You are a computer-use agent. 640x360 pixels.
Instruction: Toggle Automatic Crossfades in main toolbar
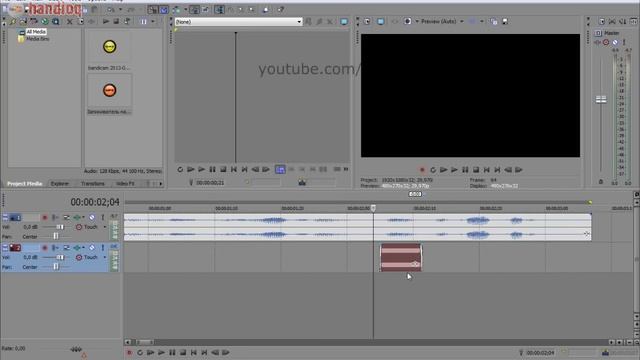coord(164,10)
